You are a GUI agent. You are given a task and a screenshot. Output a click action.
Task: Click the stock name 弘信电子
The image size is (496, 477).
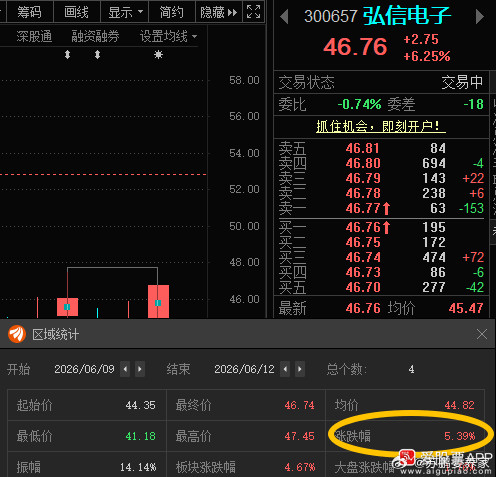tap(407, 16)
